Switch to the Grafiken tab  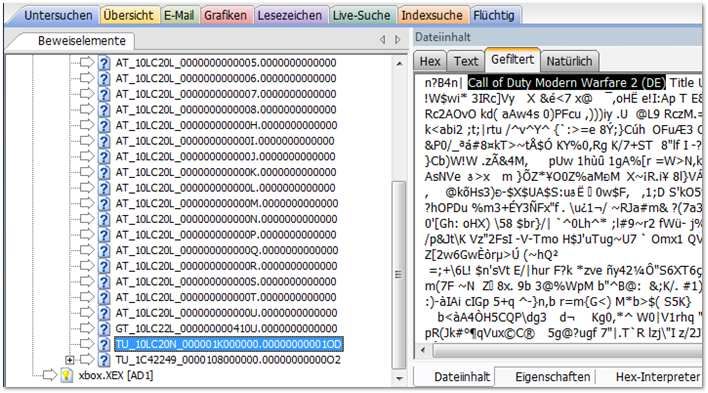pos(225,16)
